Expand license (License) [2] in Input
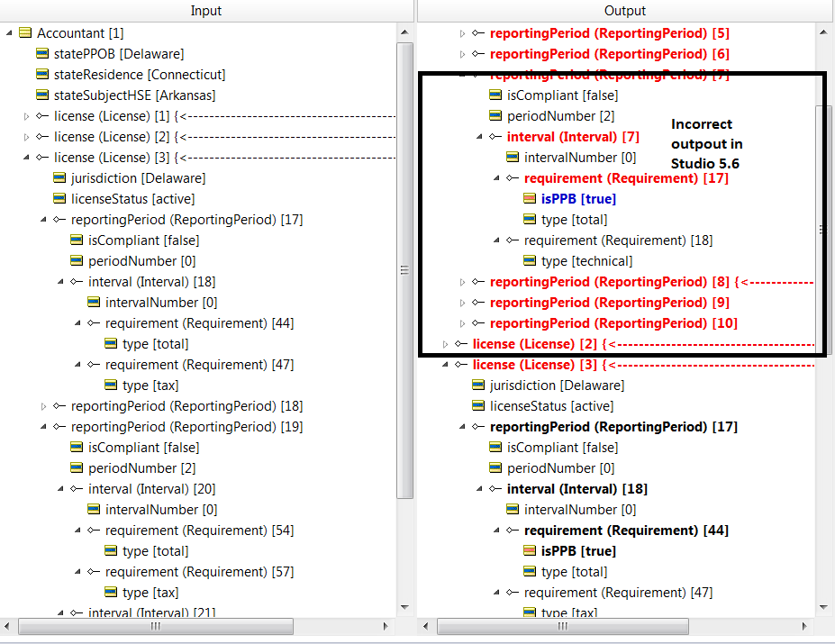 point(26,137)
